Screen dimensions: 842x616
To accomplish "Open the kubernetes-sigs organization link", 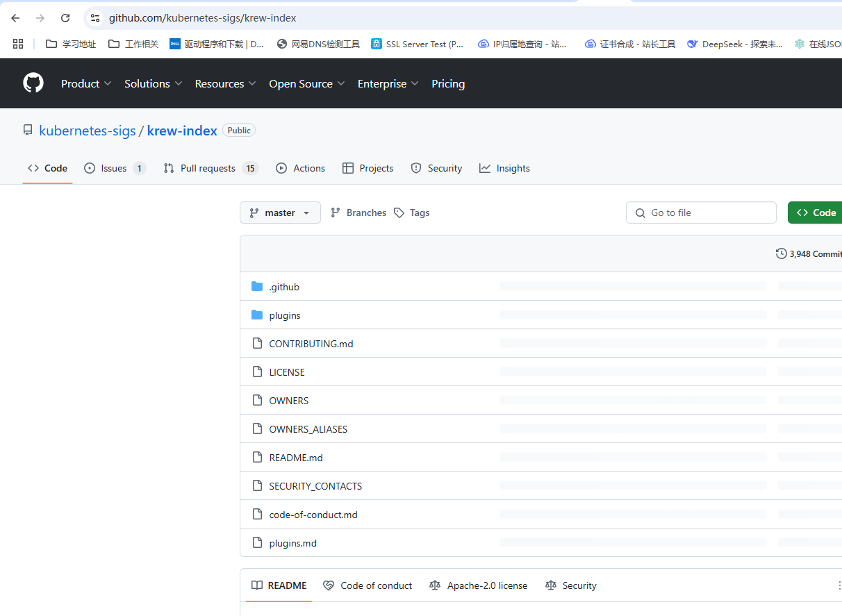I will [x=88, y=131].
